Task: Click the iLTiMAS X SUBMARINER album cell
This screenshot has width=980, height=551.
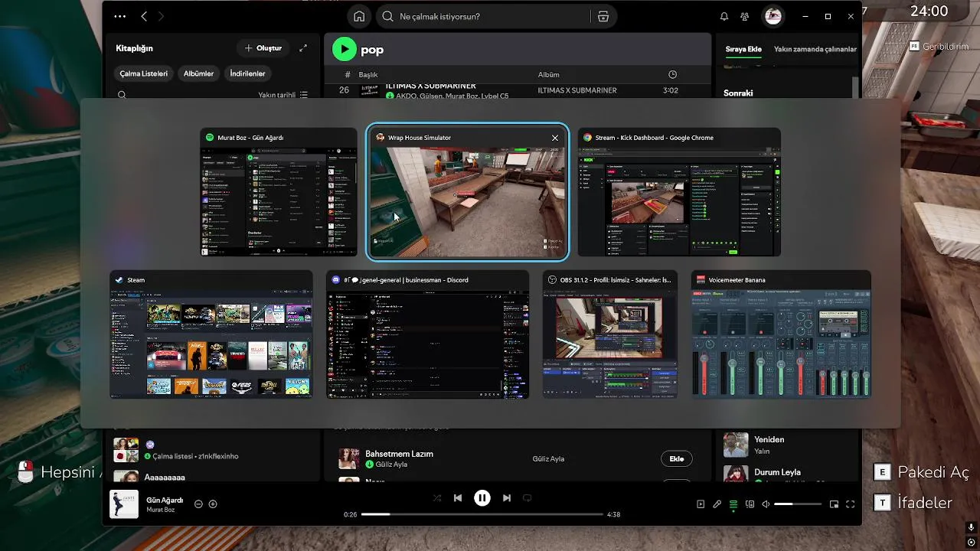Action: click(577, 90)
